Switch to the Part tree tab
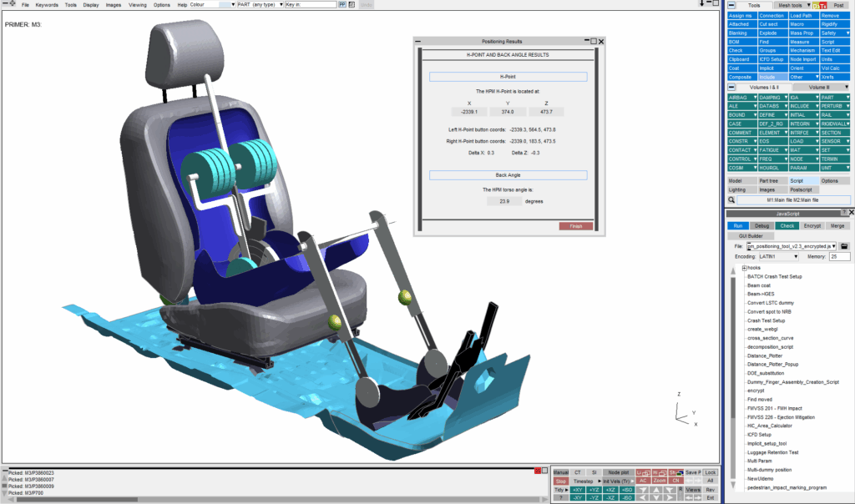The height and width of the screenshot is (504, 855). pyautogui.click(x=768, y=180)
